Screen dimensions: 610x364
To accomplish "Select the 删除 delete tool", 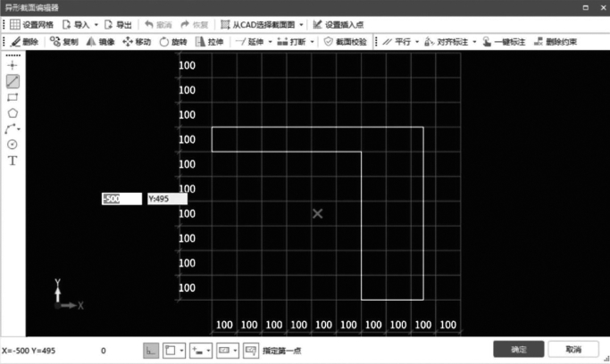I will pyautogui.click(x=24, y=42).
